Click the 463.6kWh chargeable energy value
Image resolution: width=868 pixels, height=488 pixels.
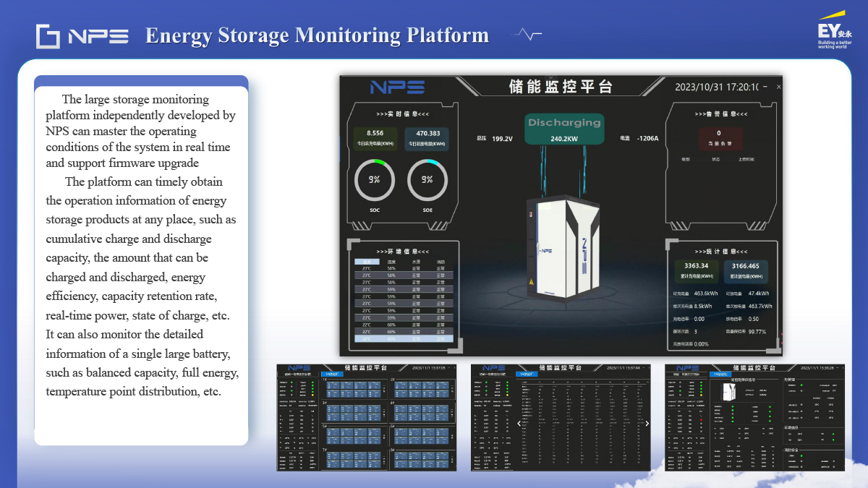(x=705, y=294)
